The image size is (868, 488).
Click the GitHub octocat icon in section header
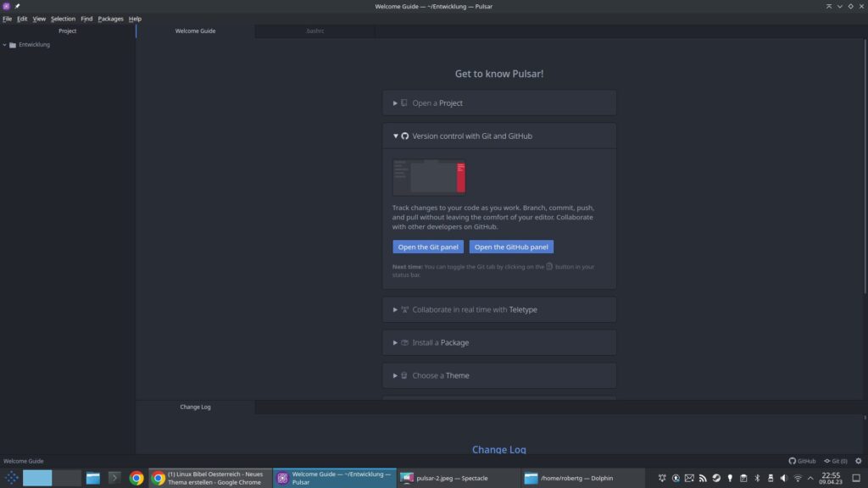[x=404, y=136]
